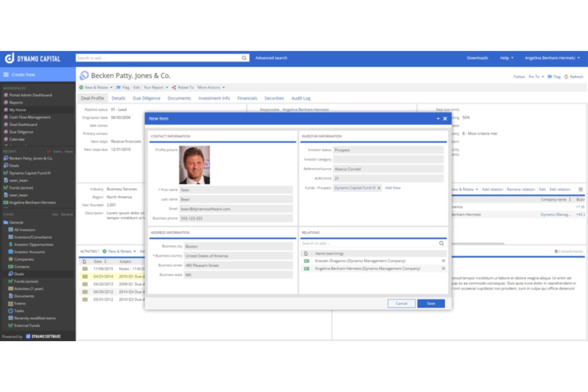Click Follow link in header
Viewport: 588px width, 392px height.
[519, 77]
